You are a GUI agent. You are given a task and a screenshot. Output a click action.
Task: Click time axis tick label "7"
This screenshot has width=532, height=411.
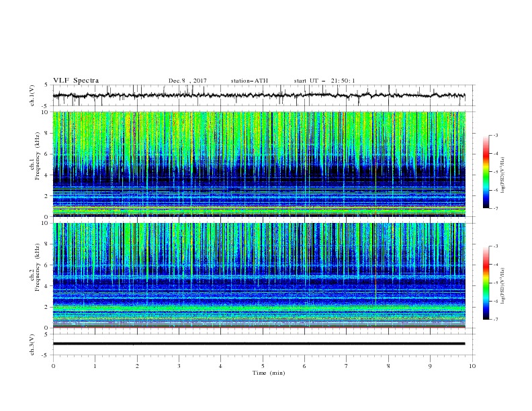347,366
